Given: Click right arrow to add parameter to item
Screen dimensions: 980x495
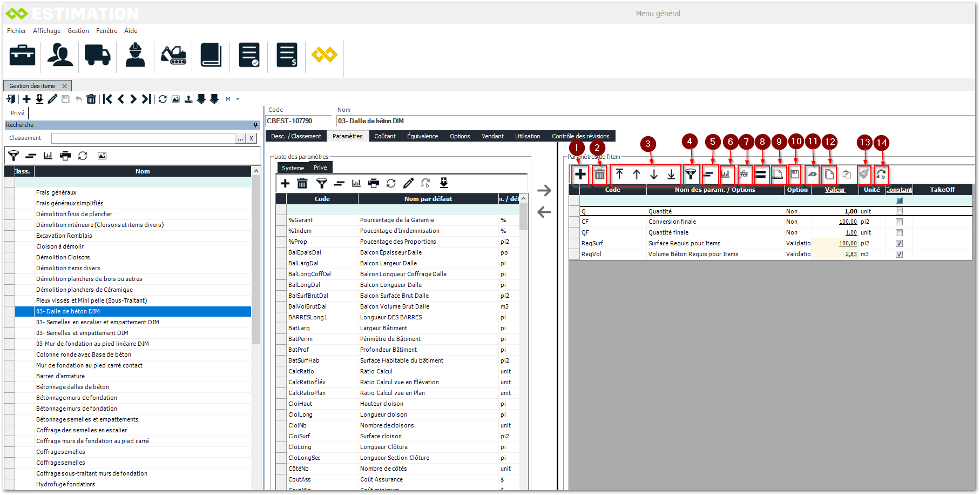Looking at the screenshot, I should click(544, 191).
